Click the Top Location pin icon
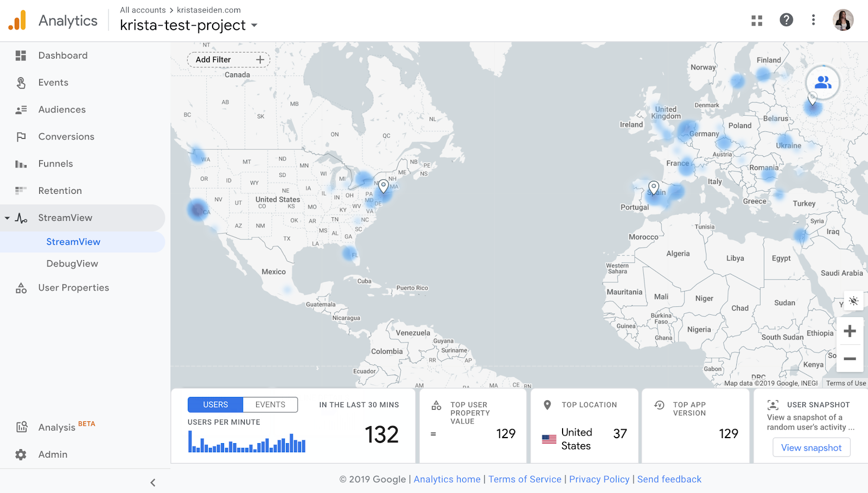Image resolution: width=868 pixels, height=493 pixels. (547, 404)
